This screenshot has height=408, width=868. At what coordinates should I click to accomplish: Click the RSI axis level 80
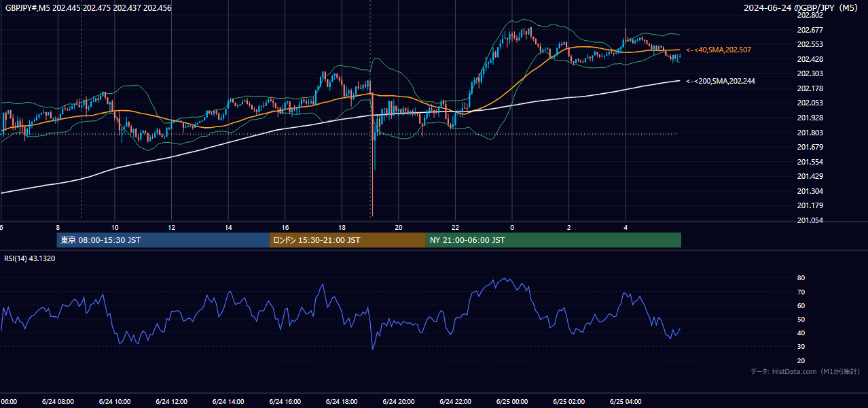(x=801, y=278)
